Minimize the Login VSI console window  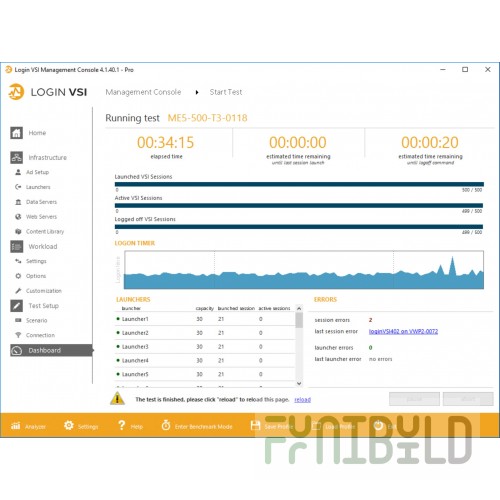click(x=443, y=70)
